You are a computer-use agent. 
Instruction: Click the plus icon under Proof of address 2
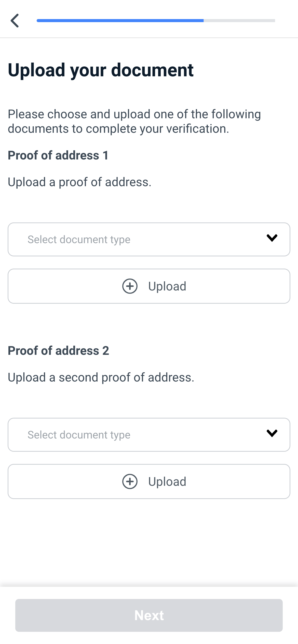pos(130,481)
